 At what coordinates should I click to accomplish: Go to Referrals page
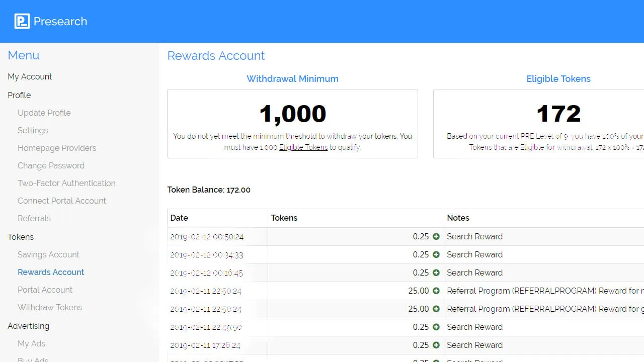pyautogui.click(x=34, y=218)
